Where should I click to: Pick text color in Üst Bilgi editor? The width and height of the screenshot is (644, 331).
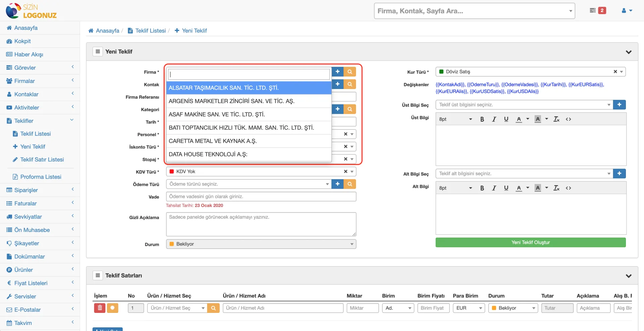coord(519,119)
